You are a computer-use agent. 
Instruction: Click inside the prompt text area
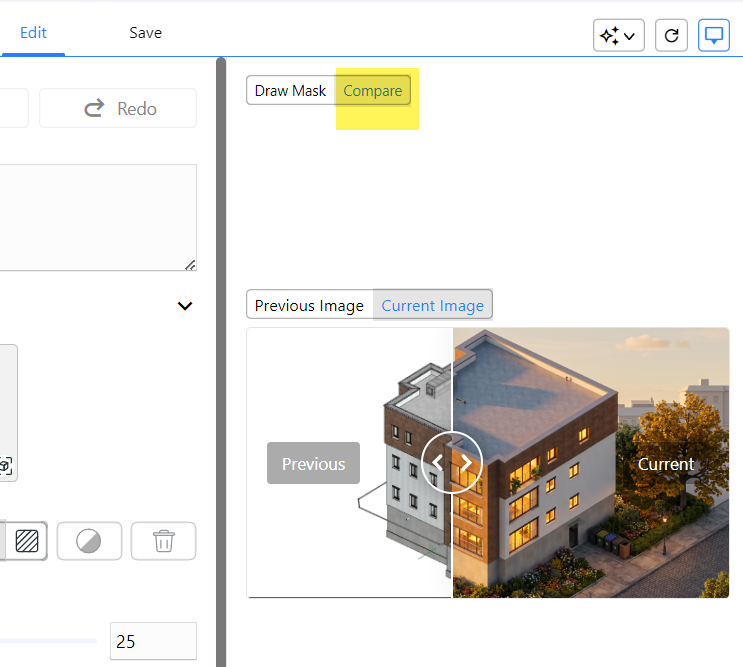click(98, 218)
